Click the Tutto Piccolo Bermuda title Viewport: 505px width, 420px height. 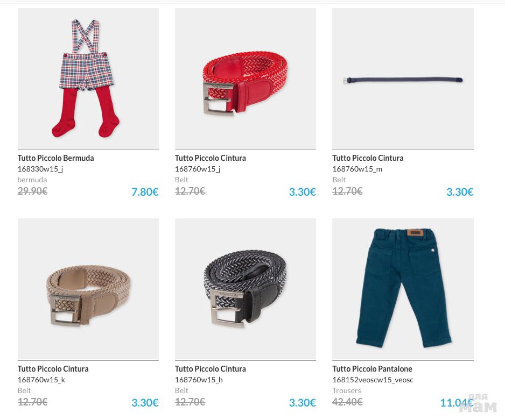click(55, 158)
